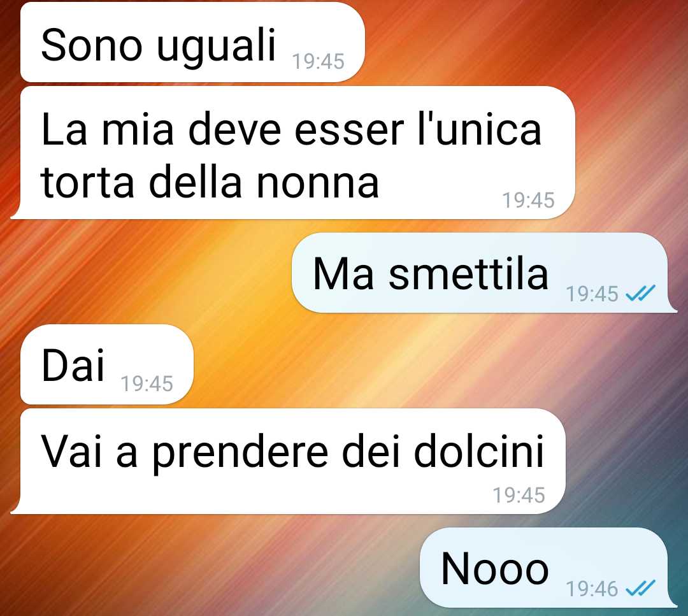Tap the 'Dai' message bubble

(x=107, y=364)
